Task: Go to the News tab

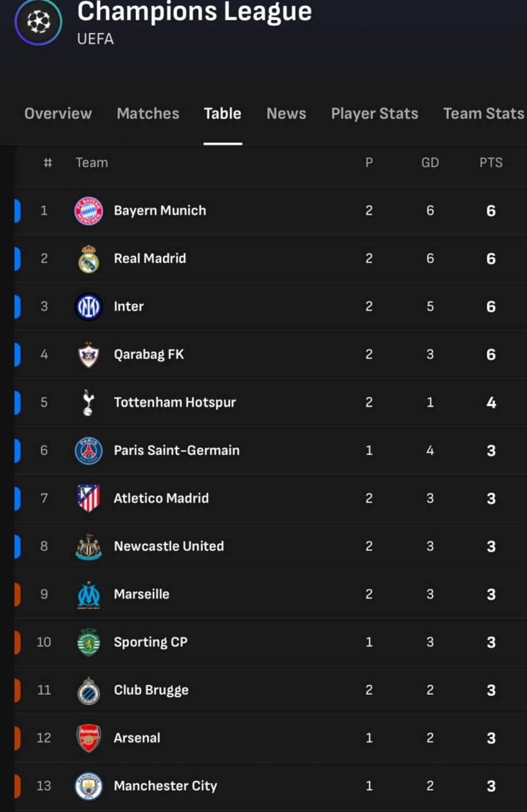Action: (286, 114)
